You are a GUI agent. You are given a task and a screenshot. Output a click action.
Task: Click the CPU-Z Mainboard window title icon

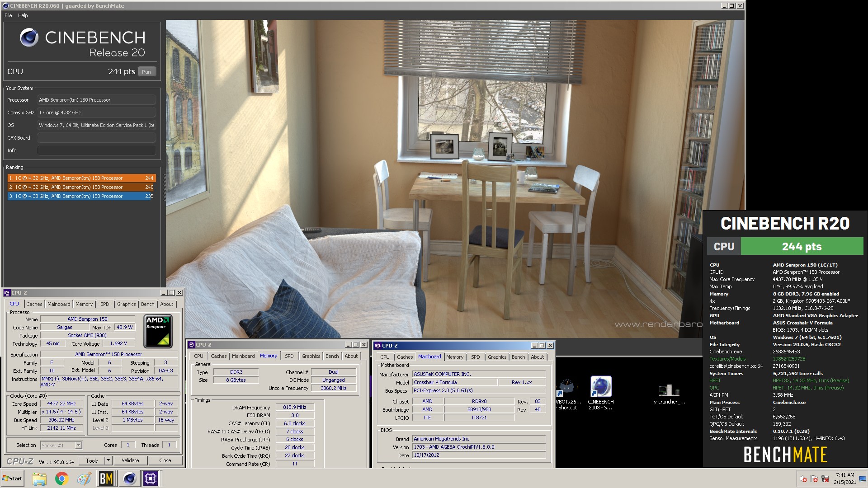378,346
